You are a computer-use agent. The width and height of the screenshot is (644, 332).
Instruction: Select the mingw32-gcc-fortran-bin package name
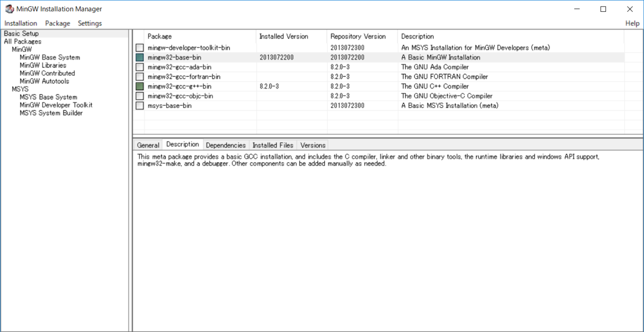pyautogui.click(x=184, y=77)
